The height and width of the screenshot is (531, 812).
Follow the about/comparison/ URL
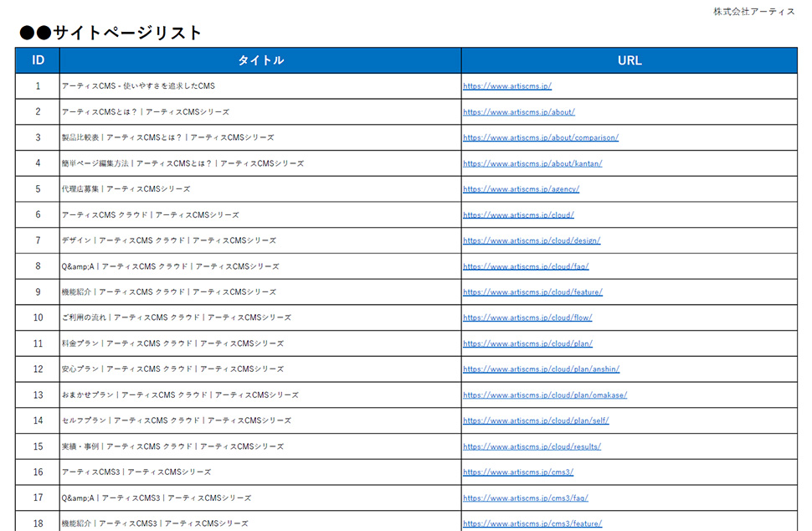click(x=541, y=138)
